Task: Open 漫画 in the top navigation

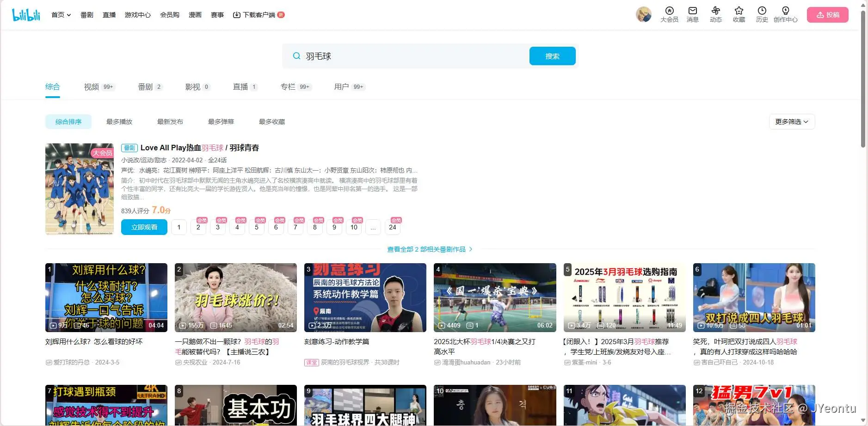Action: click(x=195, y=15)
